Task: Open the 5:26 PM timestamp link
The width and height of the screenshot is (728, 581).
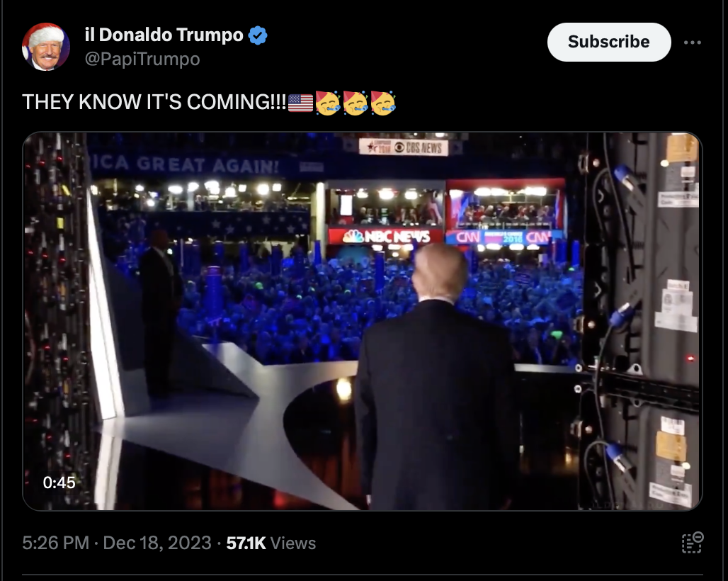Action: point(56,543)
